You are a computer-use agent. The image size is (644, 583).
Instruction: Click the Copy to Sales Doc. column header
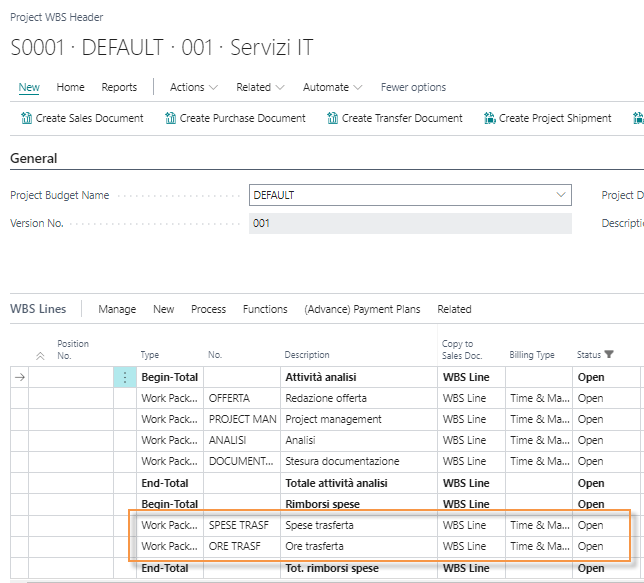(x=462, y=350)
